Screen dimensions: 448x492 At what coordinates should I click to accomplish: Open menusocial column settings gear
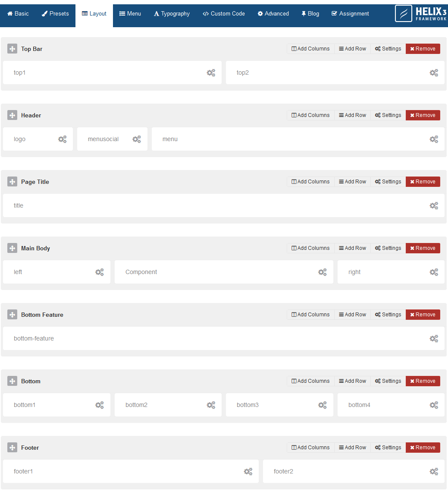[x=137, y=139]
